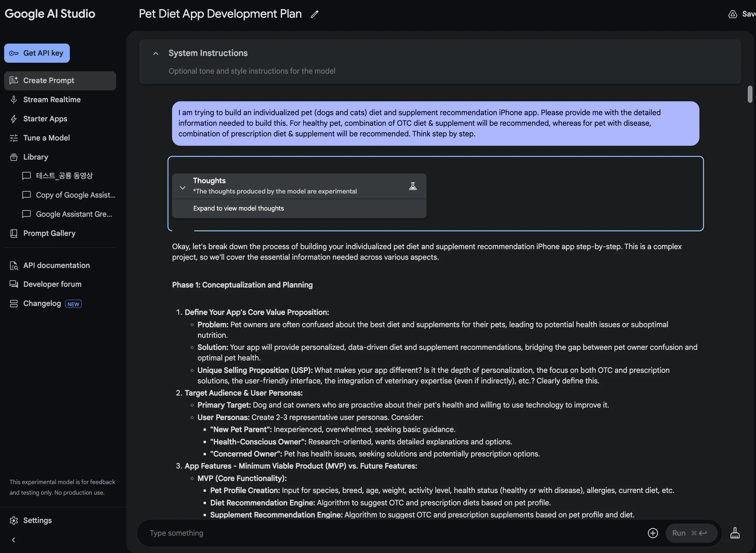Image resolution: width=756 pixels, height=553 pixels.
Task: Click the Library stack icon
Action: click(x=14, y=157)
